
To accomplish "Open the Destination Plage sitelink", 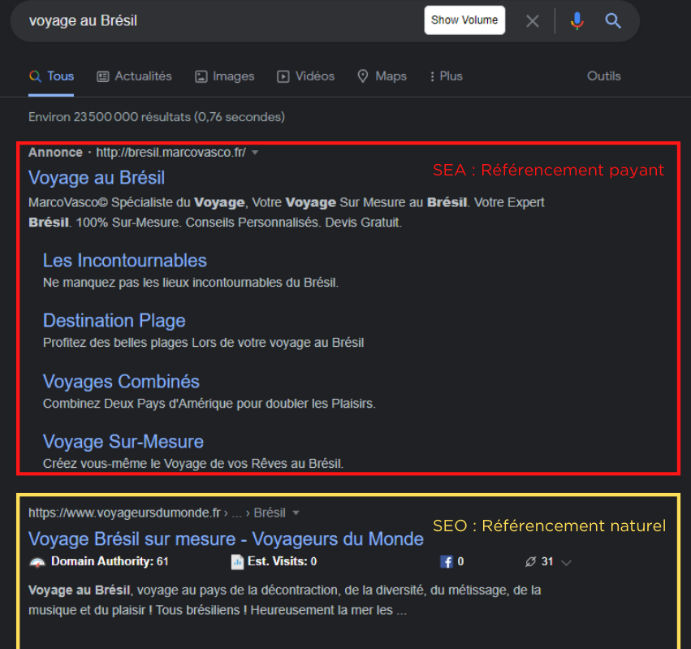I will pyautogui.click(x=114, y=321).
